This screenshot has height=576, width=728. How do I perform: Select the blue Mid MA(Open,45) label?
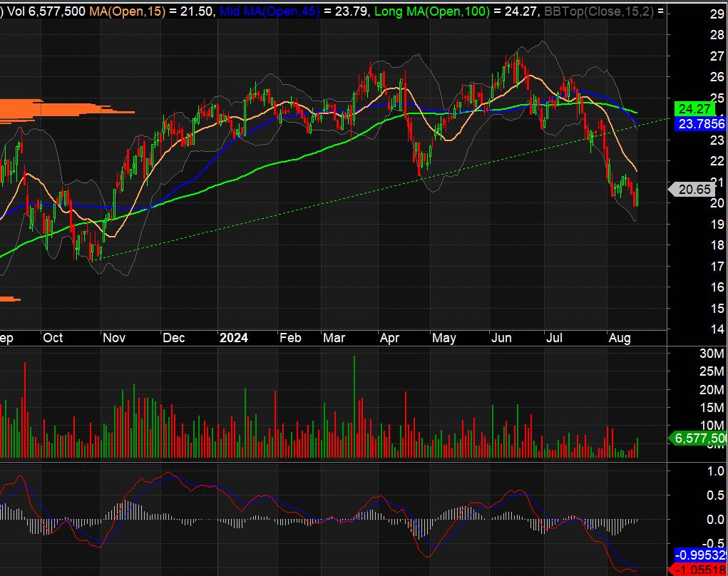click(270, 11)
